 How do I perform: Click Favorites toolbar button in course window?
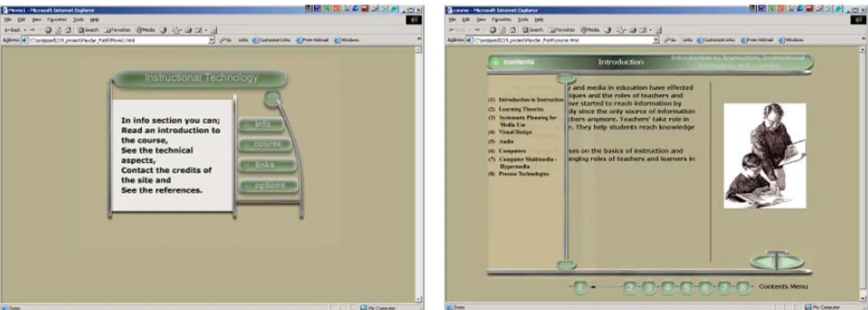[561, 30]
